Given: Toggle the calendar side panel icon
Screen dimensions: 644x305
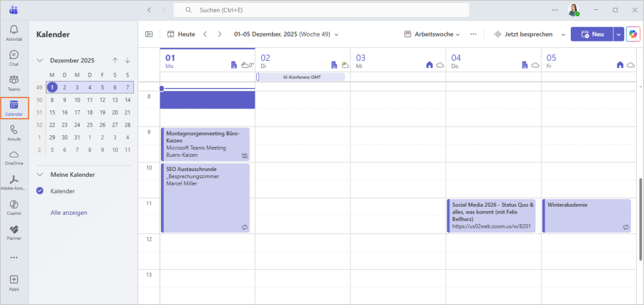Looking at the screenshot, I should (x=149, y=34).
